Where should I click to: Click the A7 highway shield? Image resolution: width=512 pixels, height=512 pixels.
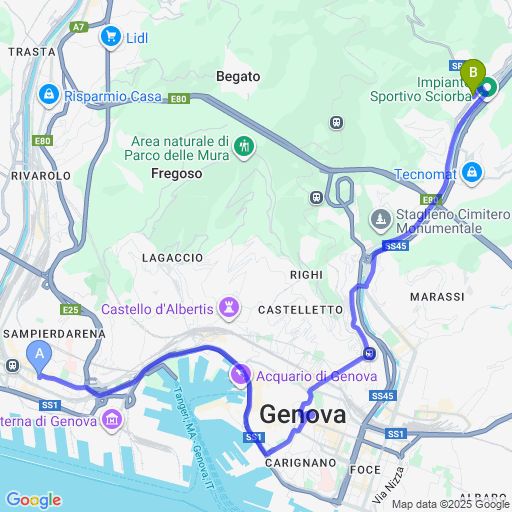tap(79, 27)
